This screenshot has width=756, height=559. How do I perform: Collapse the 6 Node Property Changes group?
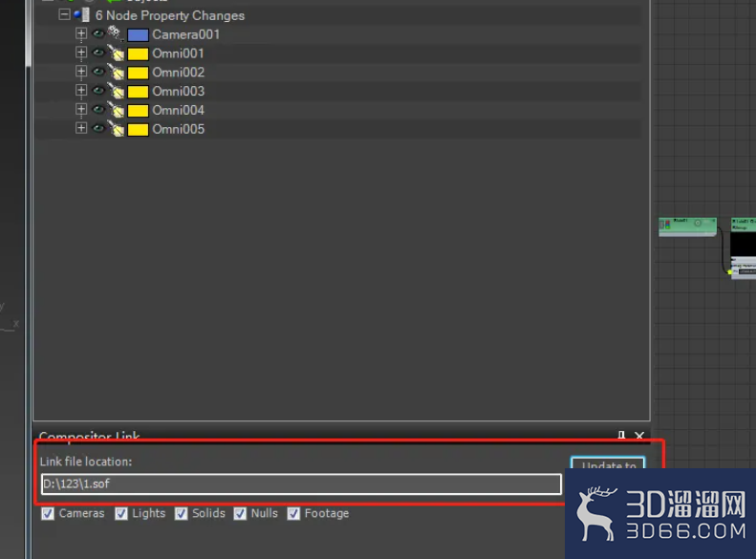(x=64, y=14)
